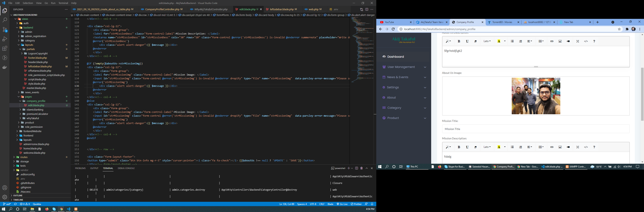Open the Terminal menu in menu bar
644x212 pixels.
[63, 3]
